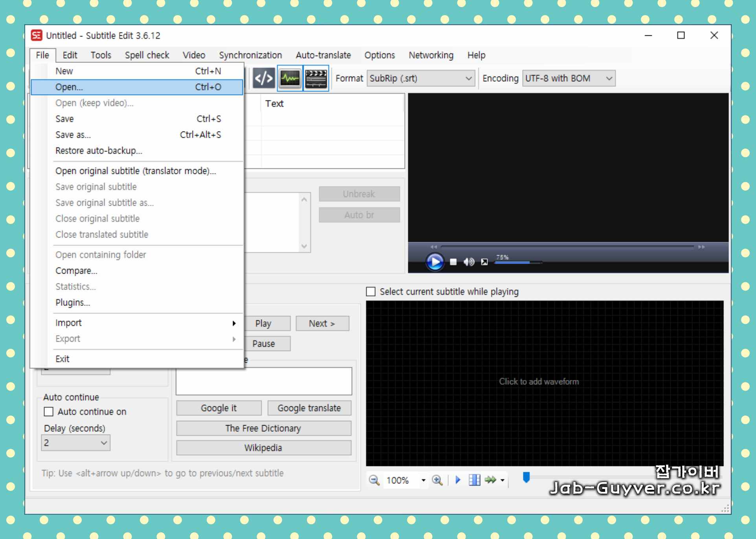Click the Google translate button
The image size is (756, 539).
309,408
